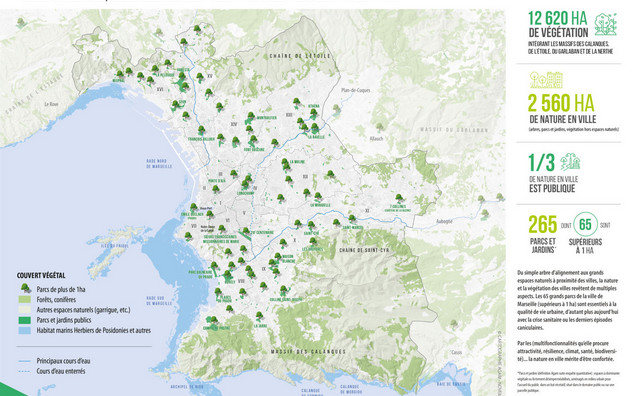Viewport: 632px width, 396px height.
Task: Click the circled 65 badge
Action: (x=585, y=224)
